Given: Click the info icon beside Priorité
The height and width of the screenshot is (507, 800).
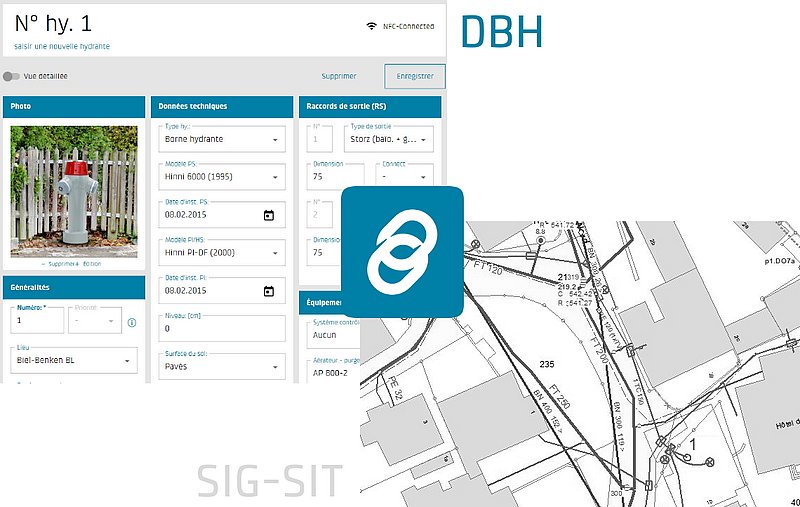Looking at the screenshot, I should coord(132,322).
